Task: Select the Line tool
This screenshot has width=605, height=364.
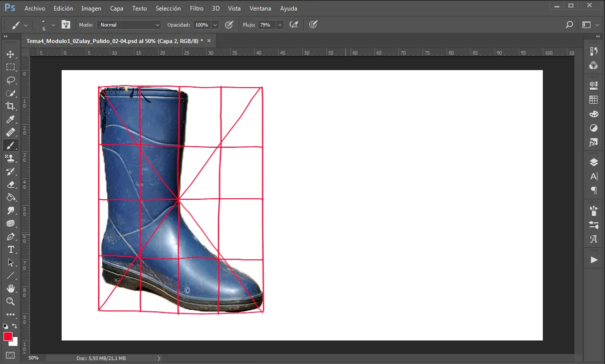Action: pyautogui.click(x=11, y=275)
